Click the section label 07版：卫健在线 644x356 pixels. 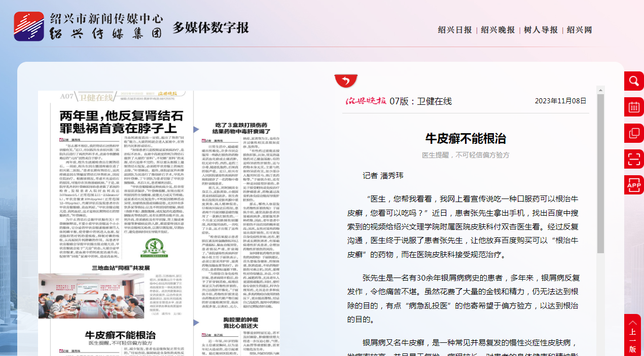click(x=420, y=101)
